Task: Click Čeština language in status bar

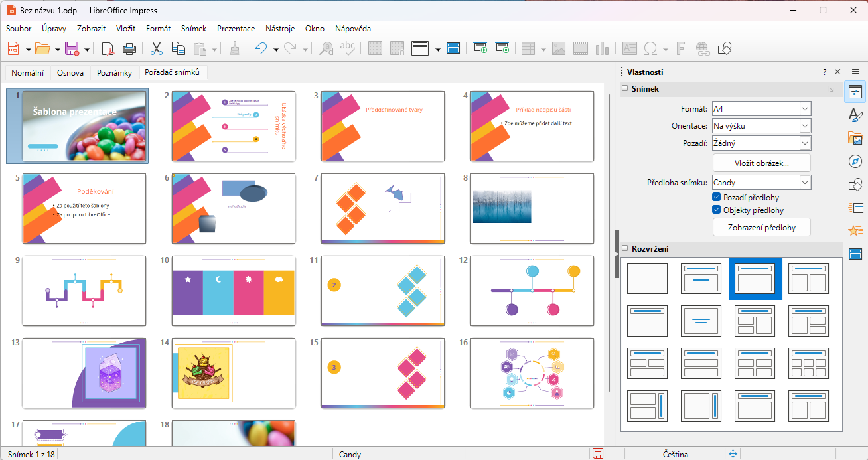Action: [x=676, y=454]
